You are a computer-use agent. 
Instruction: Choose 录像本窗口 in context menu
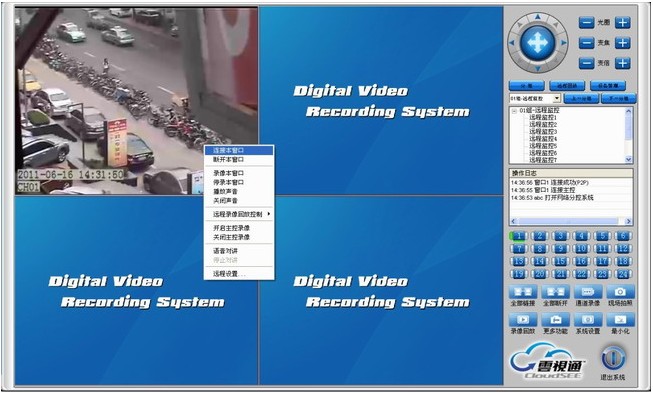239,173
